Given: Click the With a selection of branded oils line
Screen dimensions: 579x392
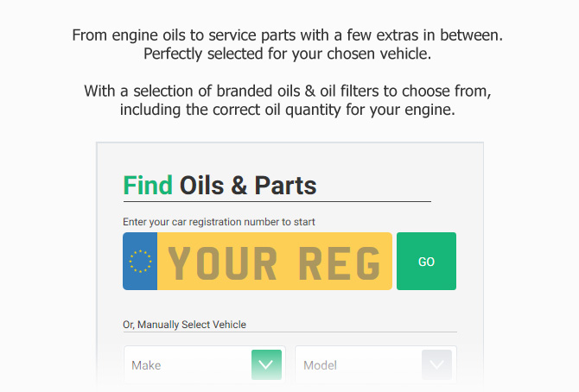Looking at the screenshot, I should tap(287, 92).
